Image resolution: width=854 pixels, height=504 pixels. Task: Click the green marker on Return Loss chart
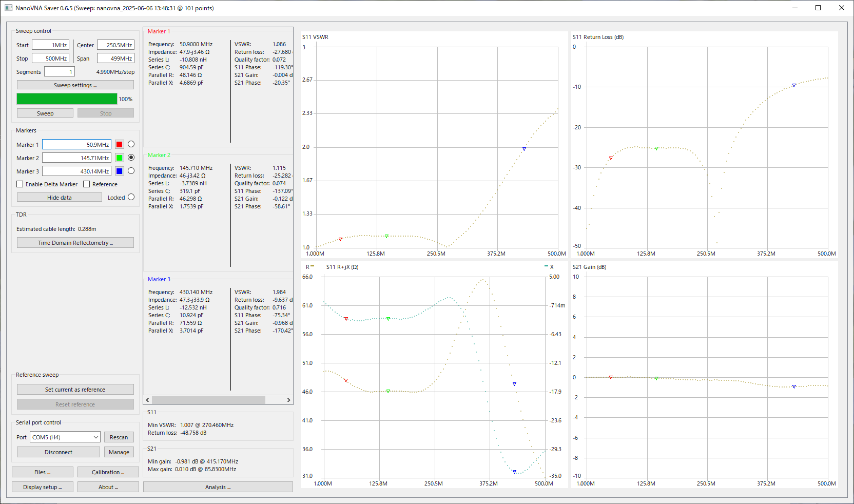(656, 148)
